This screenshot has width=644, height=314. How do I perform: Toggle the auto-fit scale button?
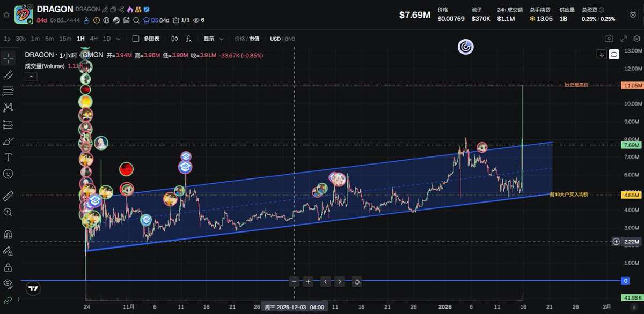614,54
